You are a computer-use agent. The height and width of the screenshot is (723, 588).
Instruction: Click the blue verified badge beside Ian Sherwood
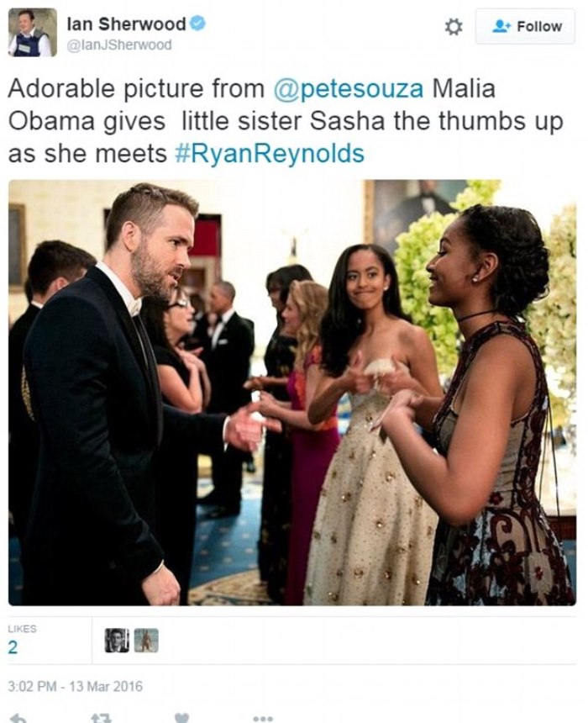coord(197,23)
